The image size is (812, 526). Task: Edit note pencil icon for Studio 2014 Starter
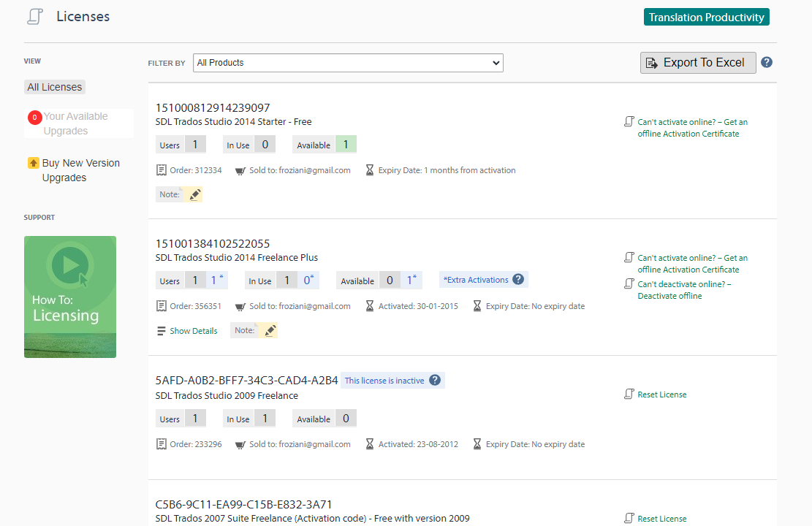(x=194, y=195)
